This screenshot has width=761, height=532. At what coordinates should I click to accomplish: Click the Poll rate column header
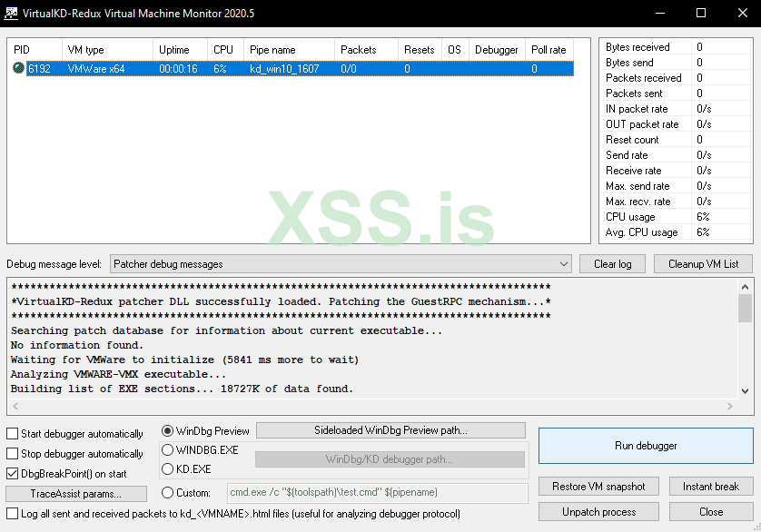tap(549, 50)
